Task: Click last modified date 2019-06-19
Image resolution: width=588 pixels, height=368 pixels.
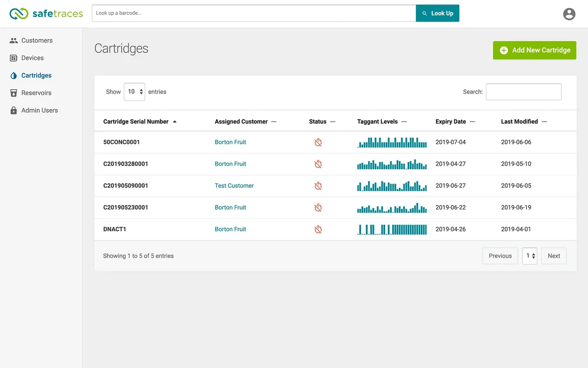Action: click(x=516, y=208)
